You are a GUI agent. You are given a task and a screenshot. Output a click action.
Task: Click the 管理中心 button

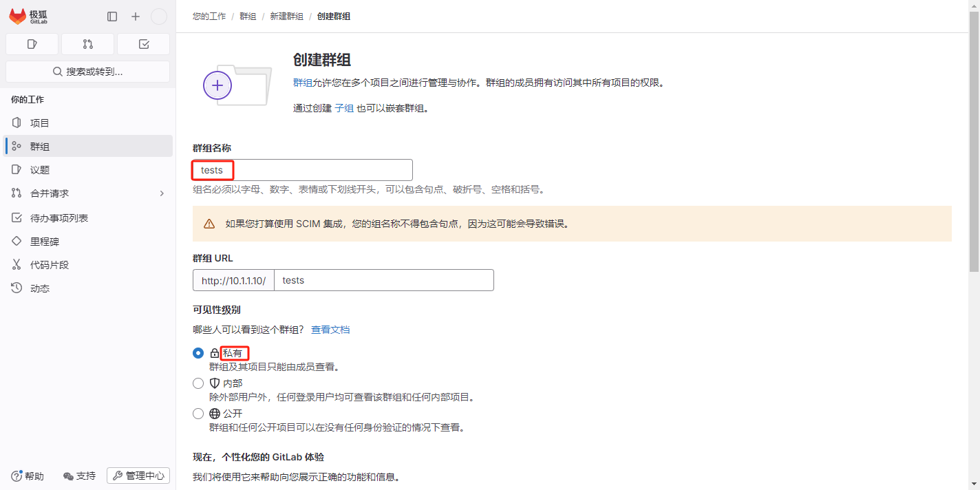138,476
